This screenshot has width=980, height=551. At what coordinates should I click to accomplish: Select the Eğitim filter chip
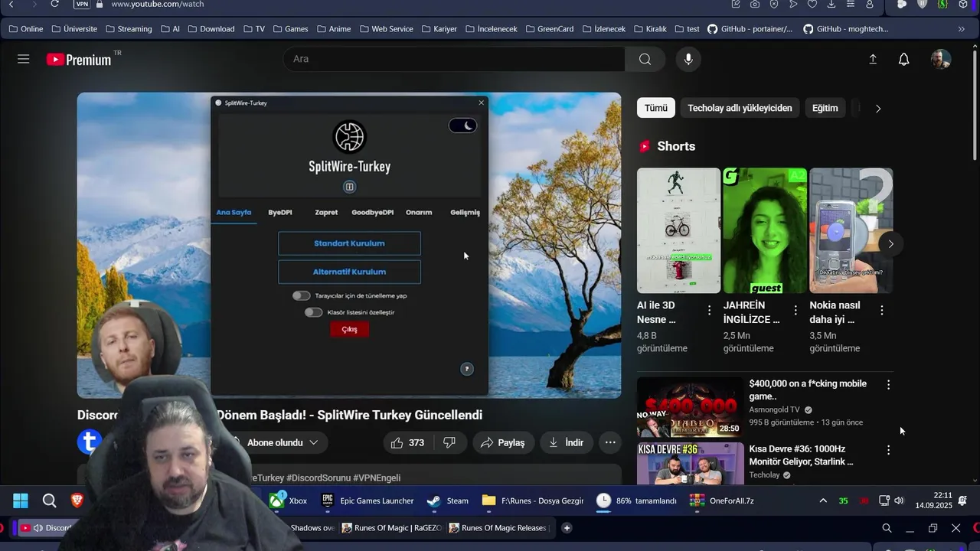point(825,108)
